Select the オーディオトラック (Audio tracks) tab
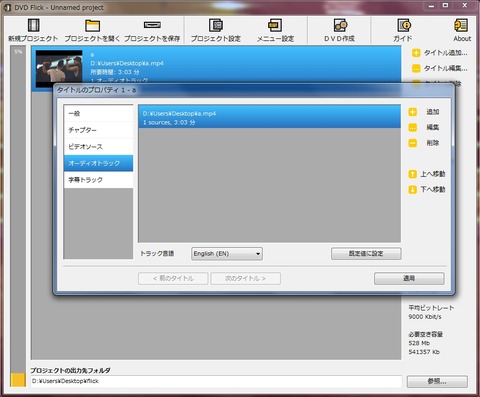 point(98,163)
